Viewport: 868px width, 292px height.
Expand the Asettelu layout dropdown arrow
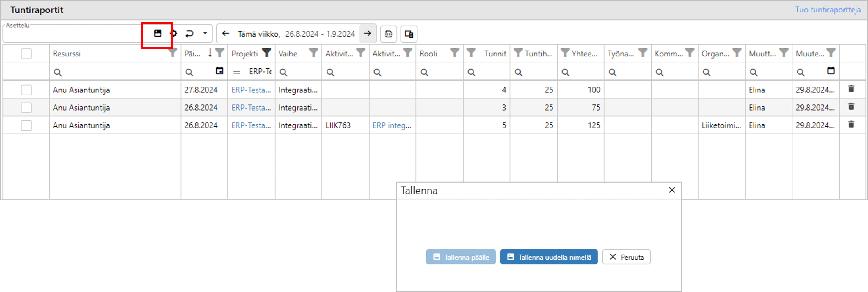coord(205,33)
